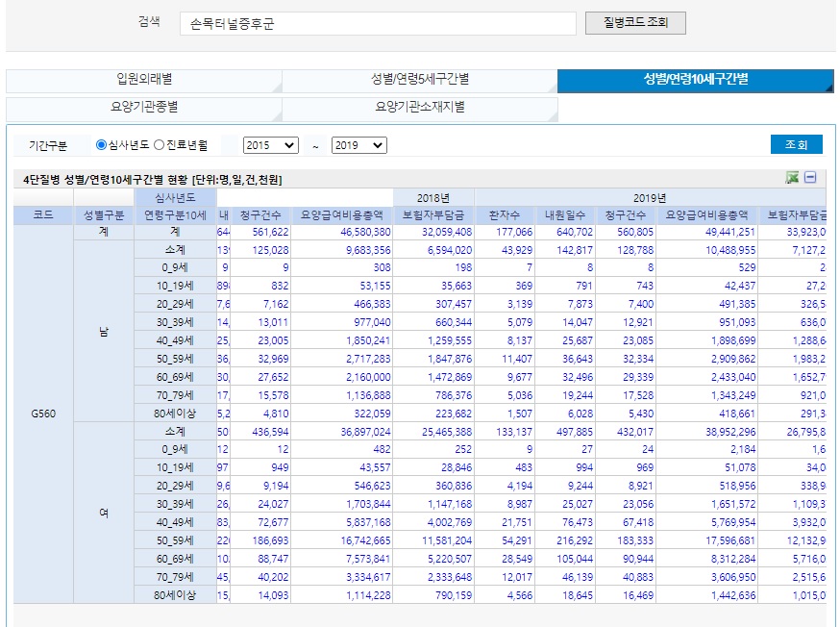Click the 내원일수 column header under 2019년
840x627 pixels.
(565, 215)
